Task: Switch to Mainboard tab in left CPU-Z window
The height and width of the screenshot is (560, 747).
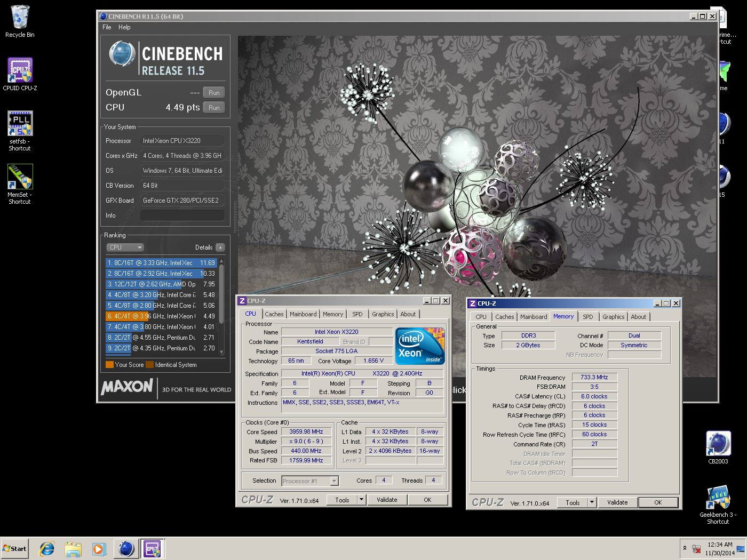Action: pyautogui.click(x=303, y=314)
